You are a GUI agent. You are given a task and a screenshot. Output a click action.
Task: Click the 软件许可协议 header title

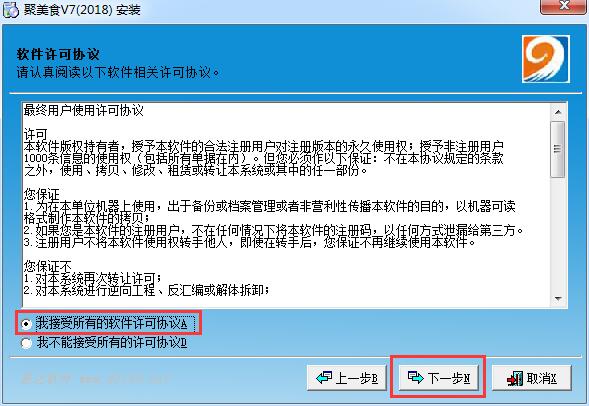[58, 54]
